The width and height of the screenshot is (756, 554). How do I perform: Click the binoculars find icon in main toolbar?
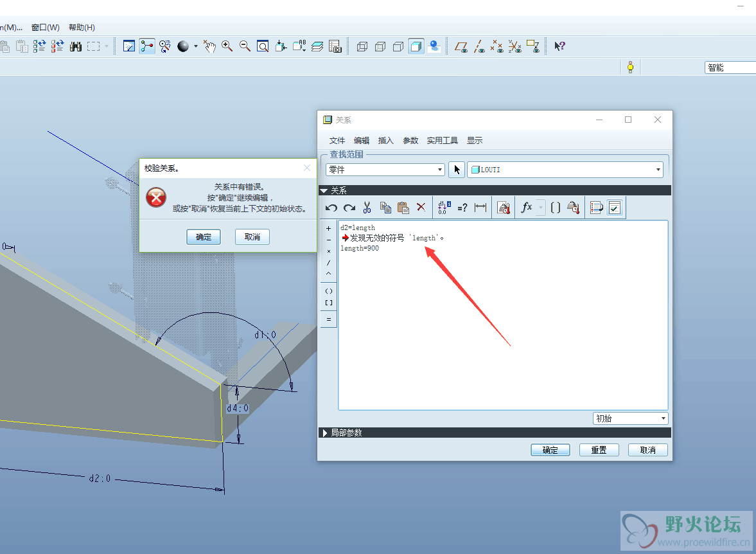click(75, 46)
